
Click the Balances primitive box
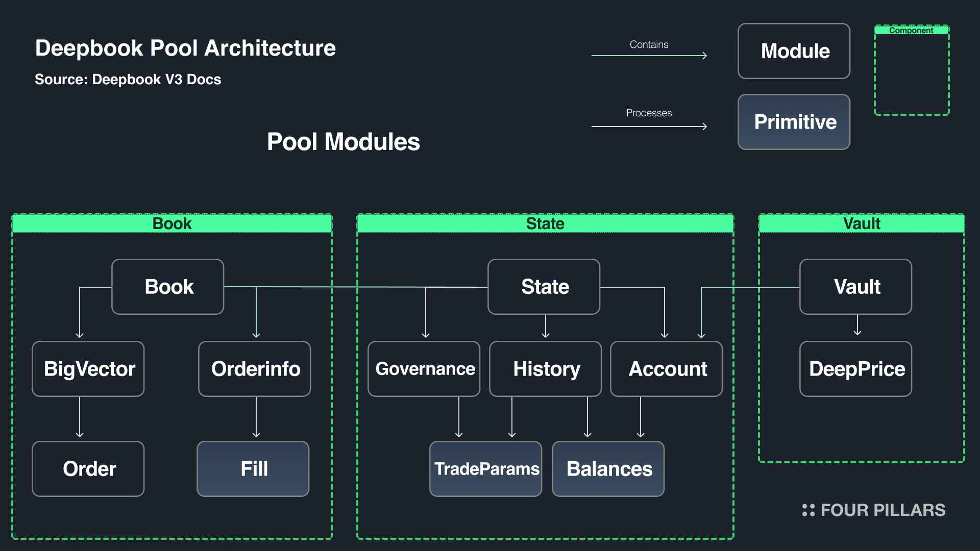pyautogui.click(x=608, y=469)
